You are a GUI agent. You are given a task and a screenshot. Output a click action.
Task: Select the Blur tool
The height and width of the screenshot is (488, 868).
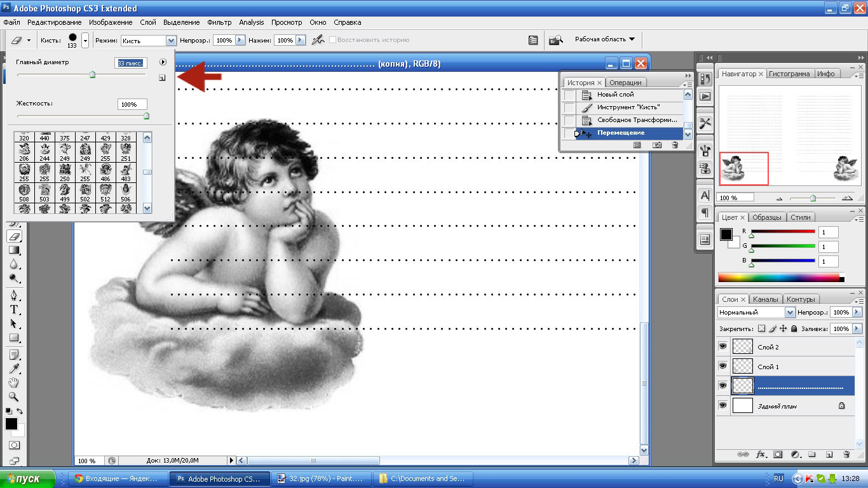pos(13,264)
